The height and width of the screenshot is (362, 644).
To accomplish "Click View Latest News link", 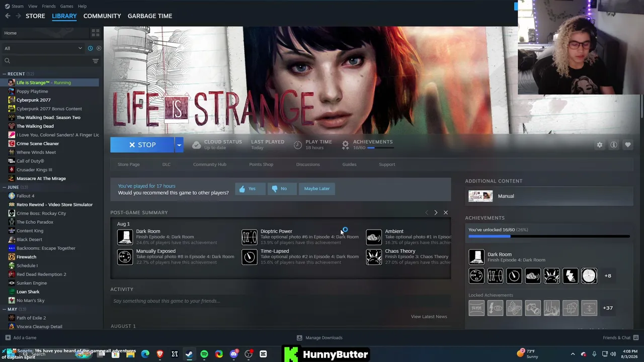I will 429,317.
